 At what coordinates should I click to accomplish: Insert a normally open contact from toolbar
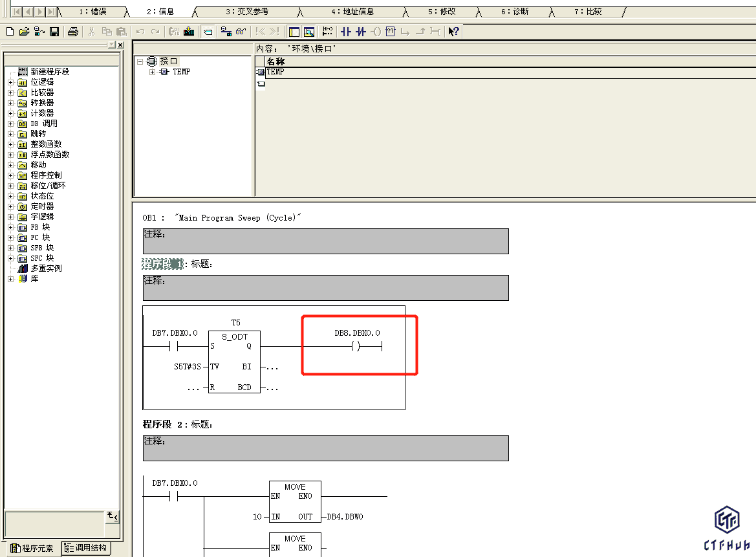[x=346, y=32]
